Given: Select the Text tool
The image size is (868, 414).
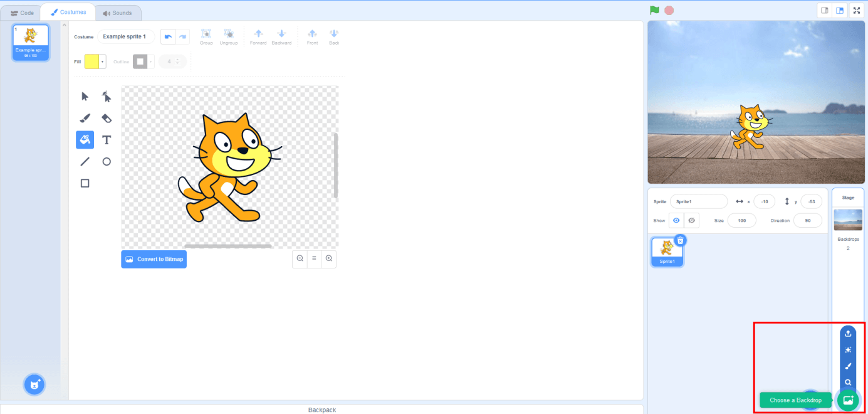Looking at the screenshot, I should click(x=107, y=139).
